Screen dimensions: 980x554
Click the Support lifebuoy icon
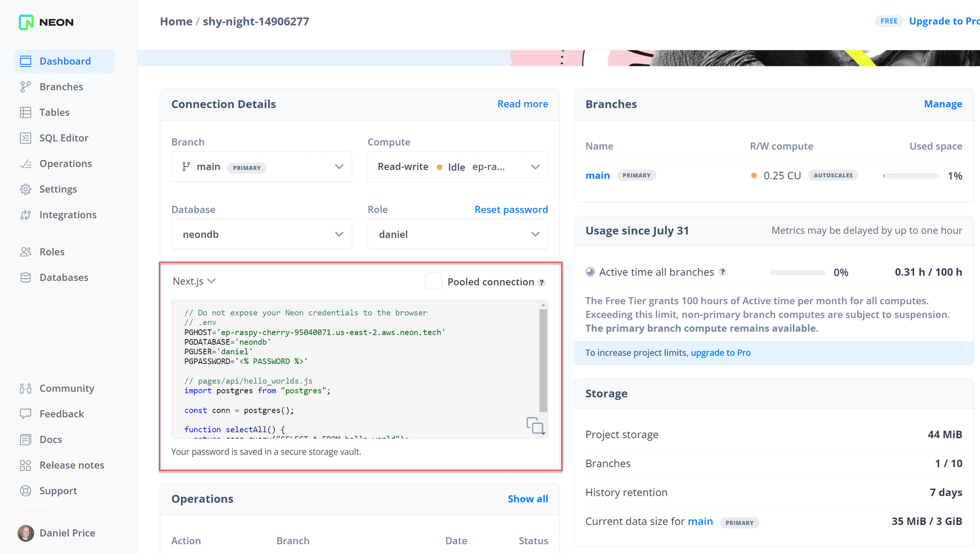pyautogui.click(x=26, y=491)
